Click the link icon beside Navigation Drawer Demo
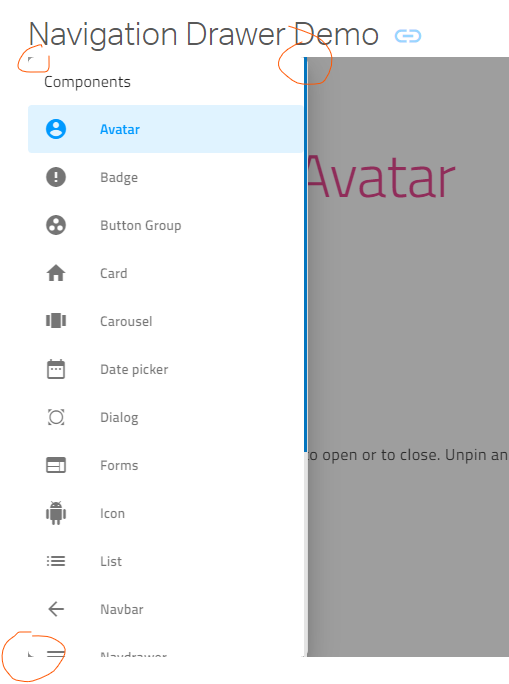 coord(408,36)
